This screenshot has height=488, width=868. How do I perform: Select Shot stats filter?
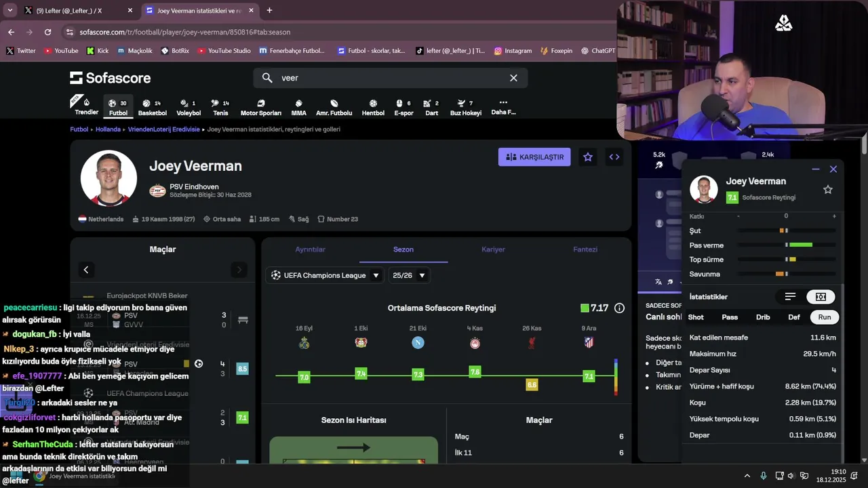[x=696, y=317]
